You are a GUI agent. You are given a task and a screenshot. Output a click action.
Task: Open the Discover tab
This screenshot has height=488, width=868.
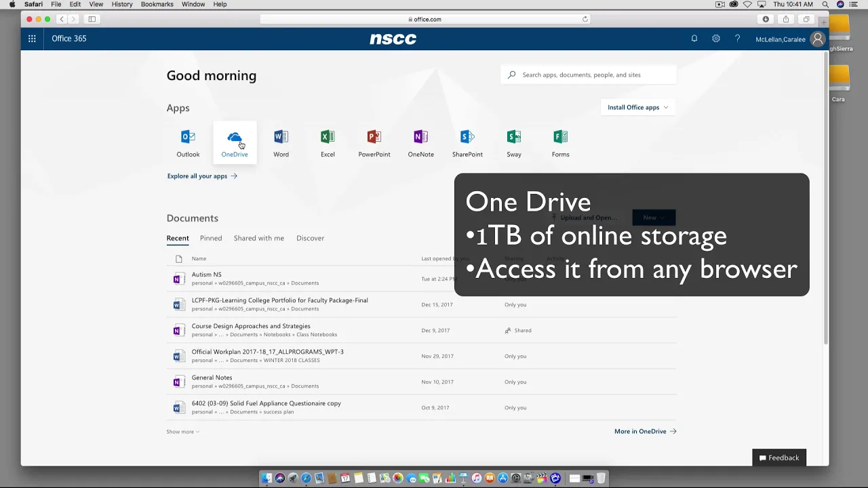310,238
